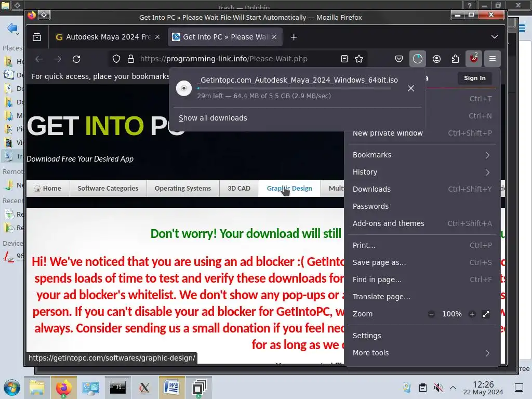532x399 pixels.
Task: Click the Firefox back arrow
Action: (x=39, y=59)
